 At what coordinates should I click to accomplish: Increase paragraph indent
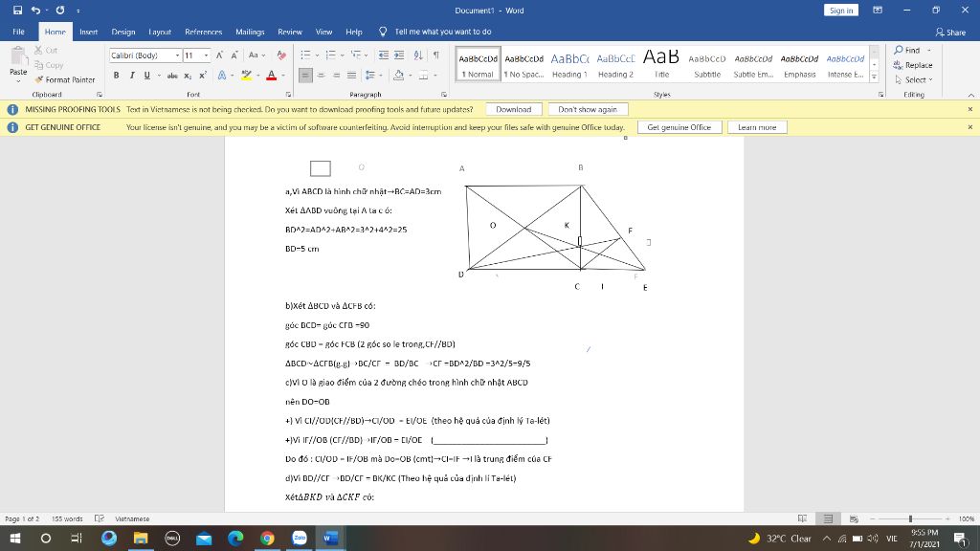click(399, 55)
